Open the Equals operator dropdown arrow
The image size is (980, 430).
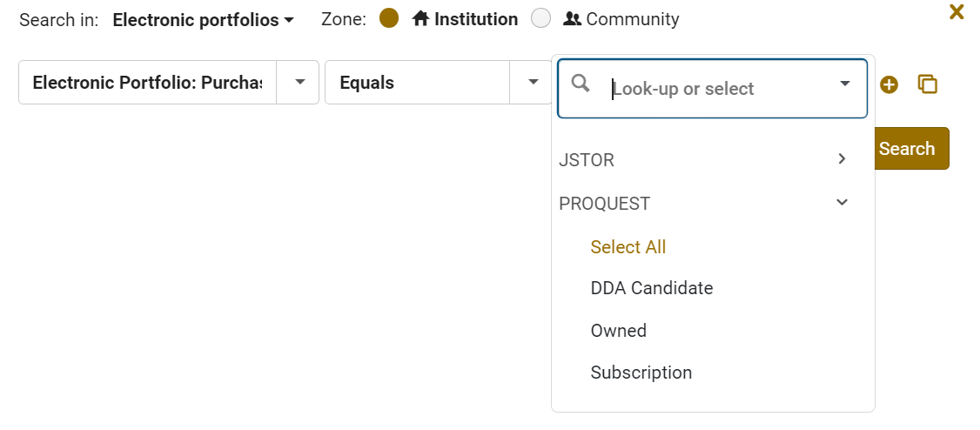point(534,82)
